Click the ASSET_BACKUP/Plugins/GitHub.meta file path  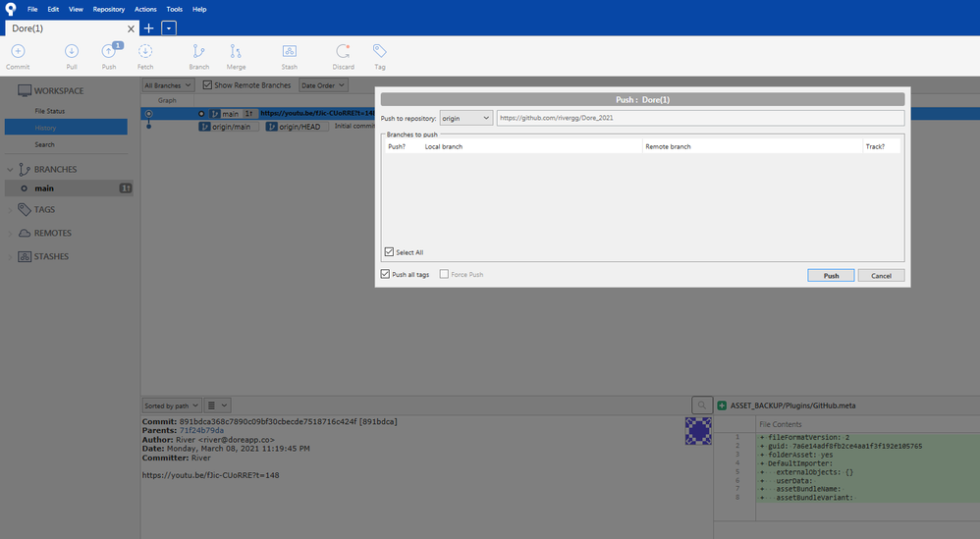[792, 405]
